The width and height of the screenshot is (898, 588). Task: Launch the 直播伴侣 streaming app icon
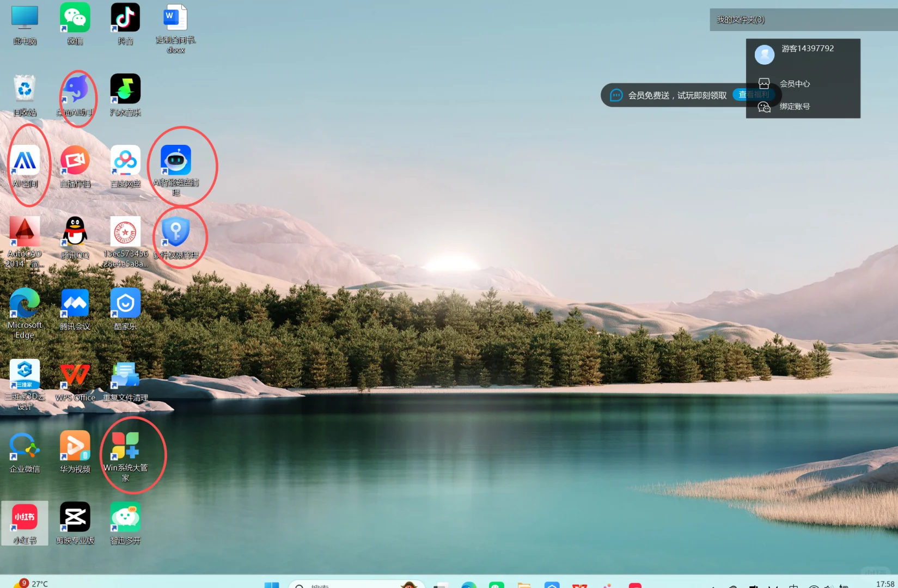pos(75,167)
